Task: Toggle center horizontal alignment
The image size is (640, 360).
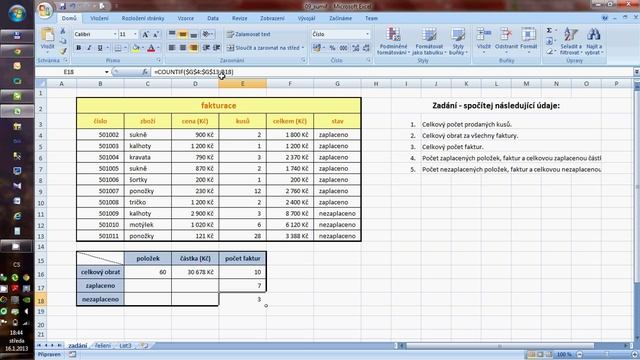Action: click(183, 48)
